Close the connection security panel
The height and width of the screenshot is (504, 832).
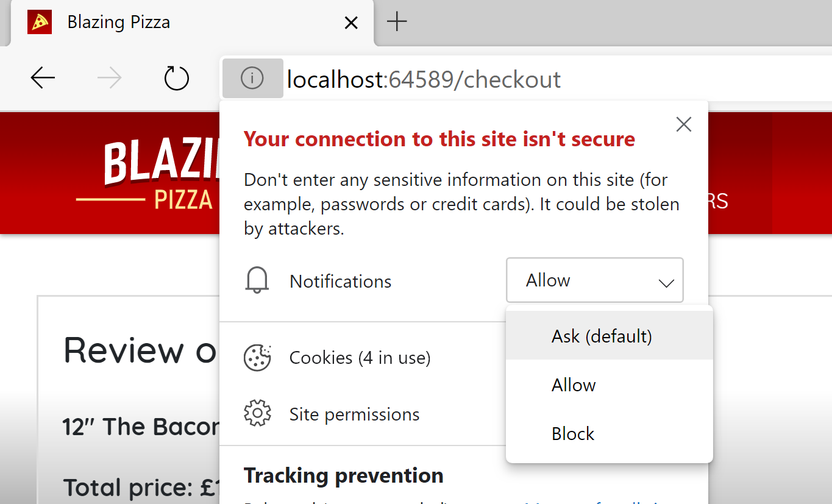[x=683, y=124]
